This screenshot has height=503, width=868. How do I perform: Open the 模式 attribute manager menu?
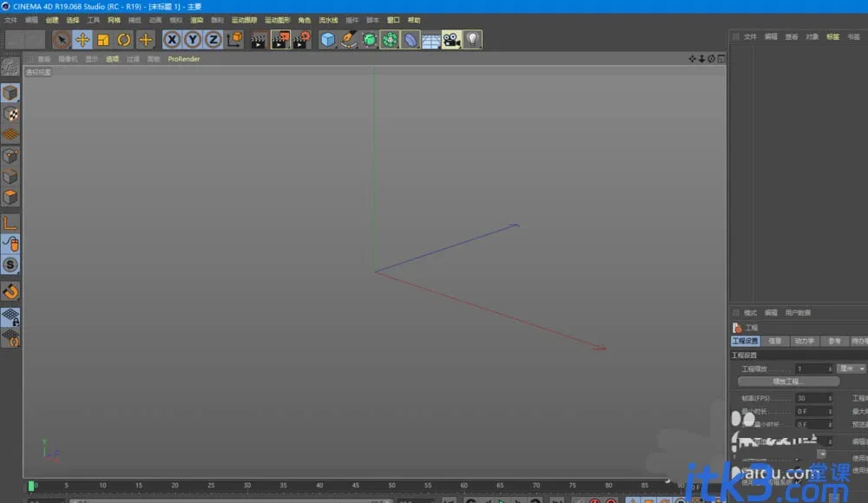coord(750,313)
